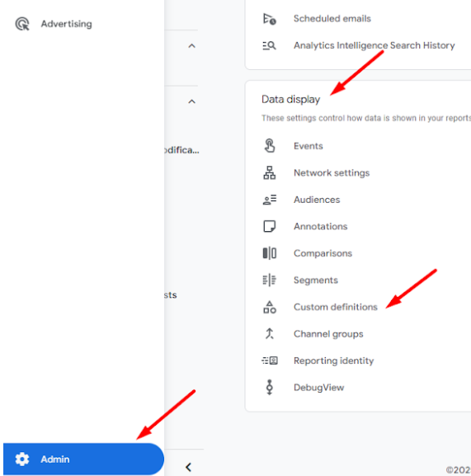Open Scheduled emails

(x=332, y=18)
